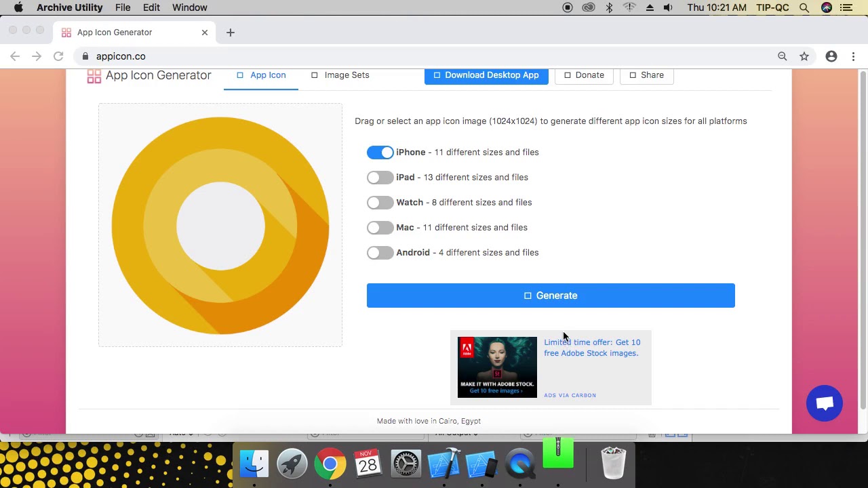Click the Share button
868x488 pixels.
point(647,75)
